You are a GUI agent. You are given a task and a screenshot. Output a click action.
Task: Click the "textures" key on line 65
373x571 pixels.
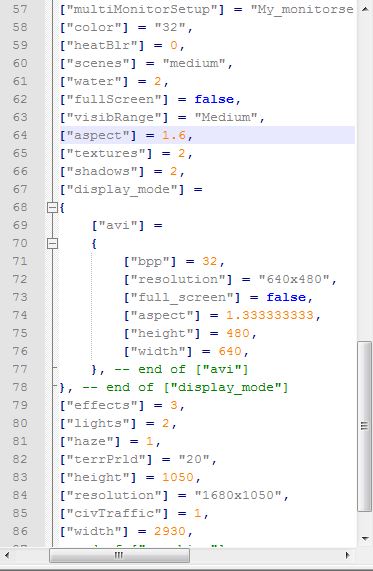[x=106, y=153]
